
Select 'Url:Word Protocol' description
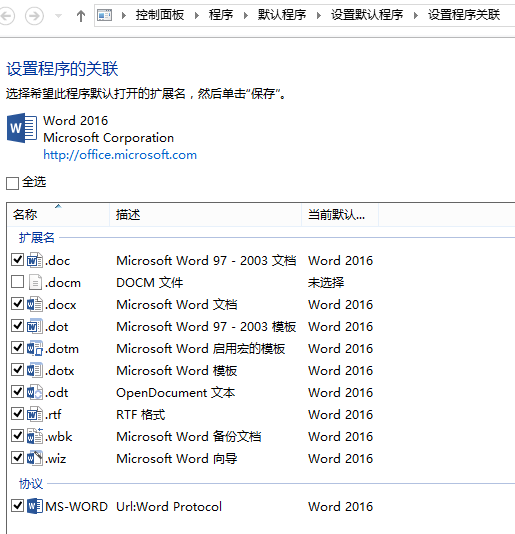click(169, 506)
